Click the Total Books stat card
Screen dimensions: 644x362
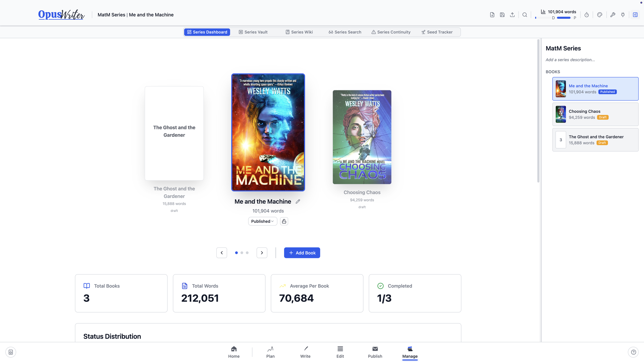(121, 293)
